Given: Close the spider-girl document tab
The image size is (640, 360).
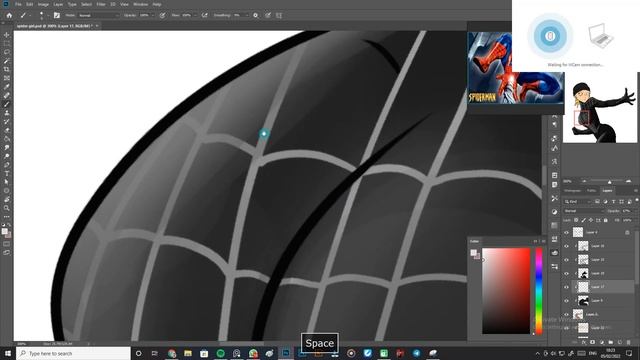Looking at the screenshot, I should pyautogui.click(x=97, y=26).
